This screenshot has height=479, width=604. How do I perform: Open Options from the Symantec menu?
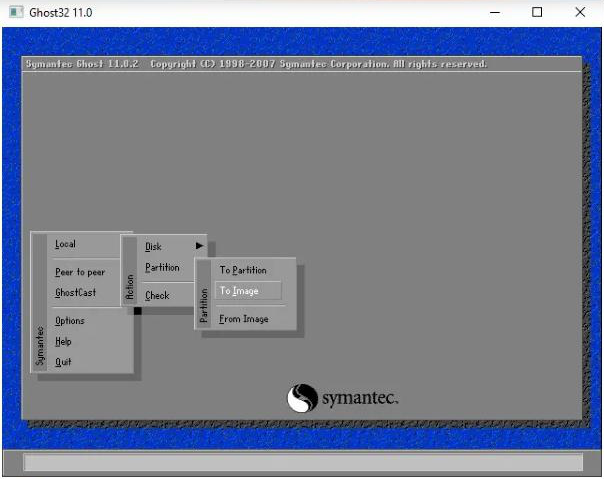(70, 321)
